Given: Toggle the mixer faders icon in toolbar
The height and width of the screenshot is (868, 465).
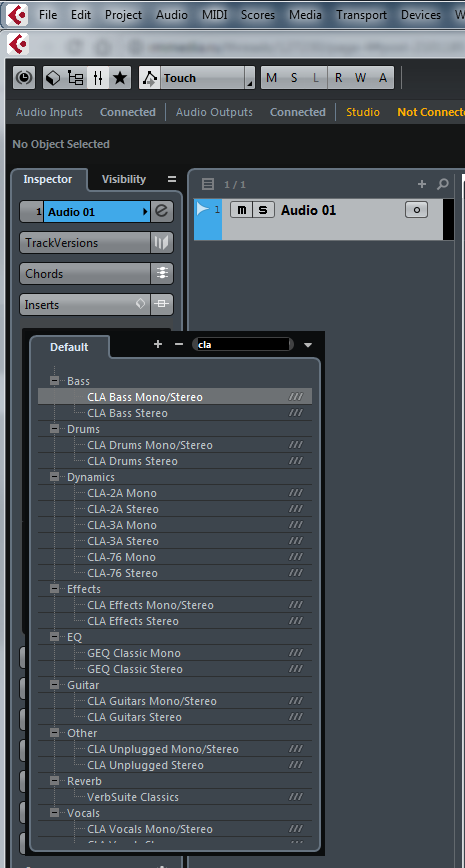Looking at the screenshot, I should click(x=98, y=78).
